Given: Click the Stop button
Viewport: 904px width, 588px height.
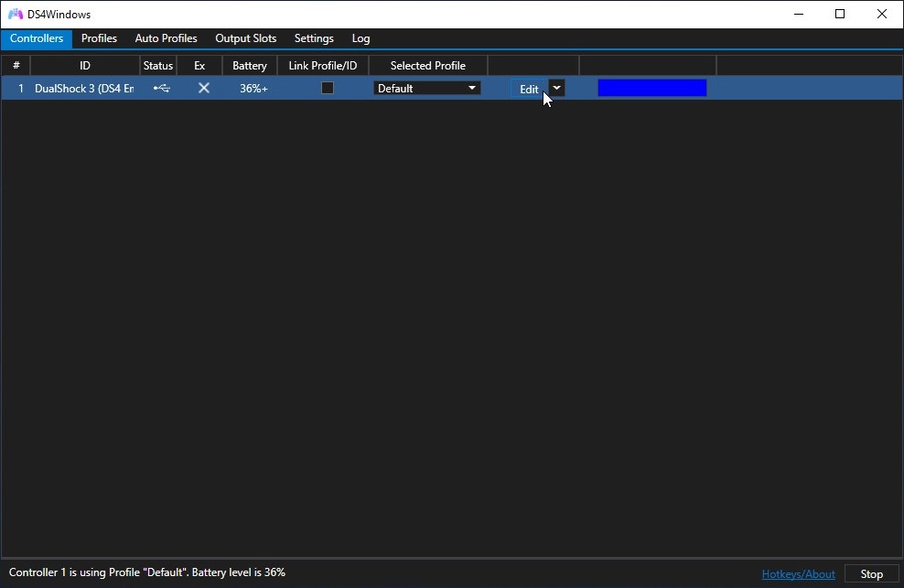Looking at the screenshot, I should (x=872, y=574).
